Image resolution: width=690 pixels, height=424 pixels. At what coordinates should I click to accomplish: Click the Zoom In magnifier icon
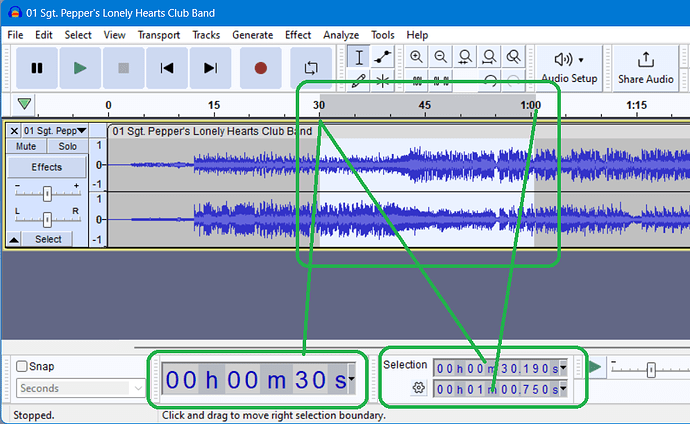click(x=416, y=58)
